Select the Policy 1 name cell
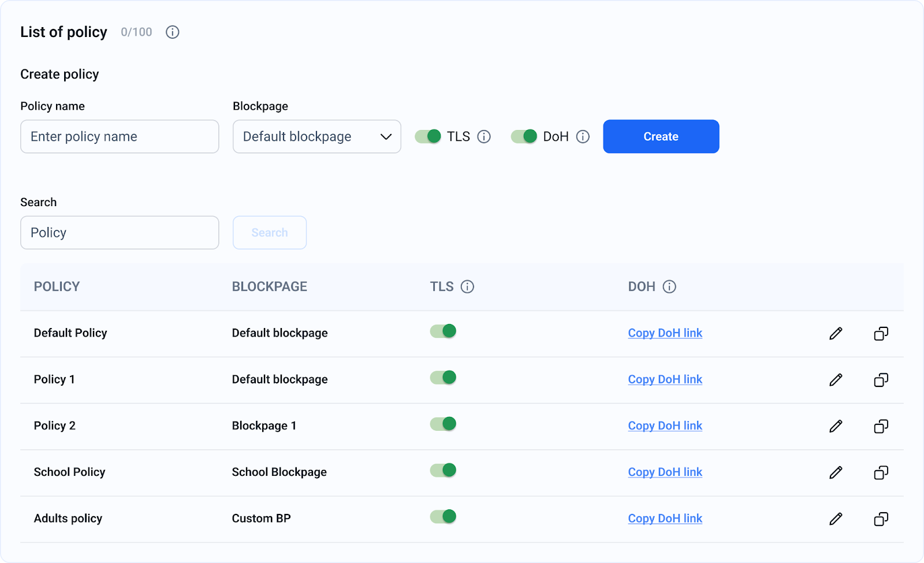The image size is (924, 563). click(54, 379)
